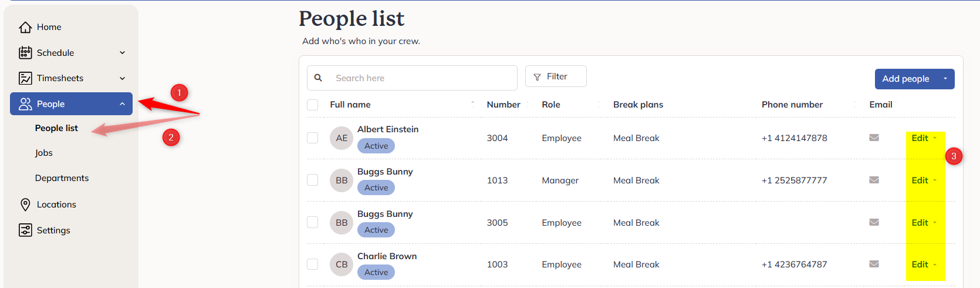Viewport: 980px width, 288px height.
Task: Open Departments submenu item
Action: click(62, 178)
